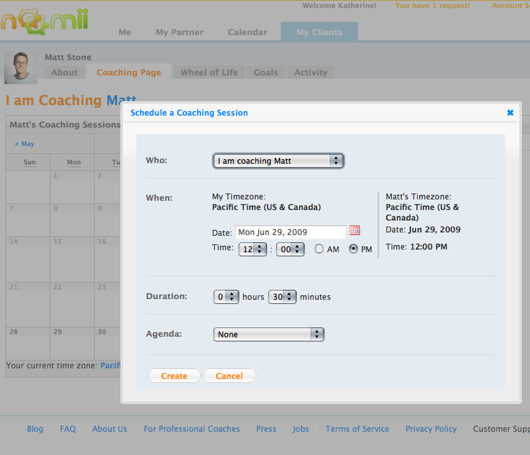Open the Press footer link
The height and width of the screenshot is (455, 530).
[266, 429]
